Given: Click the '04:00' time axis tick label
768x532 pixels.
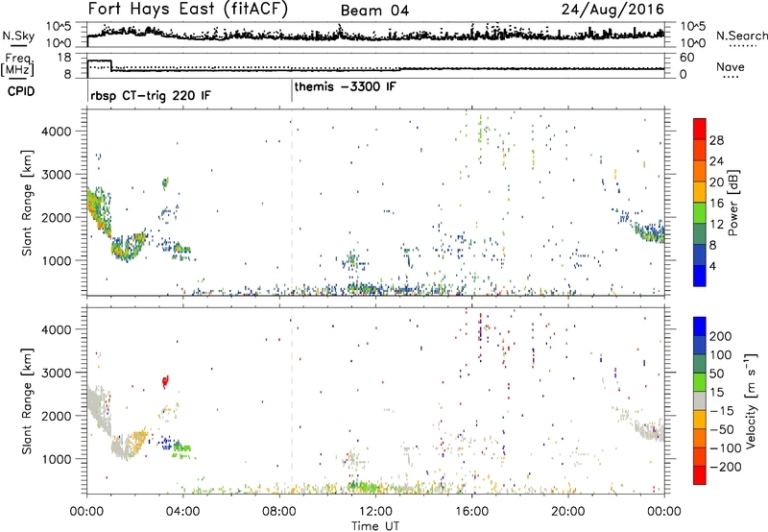Looking at the screenshot, I should (182, 512).
